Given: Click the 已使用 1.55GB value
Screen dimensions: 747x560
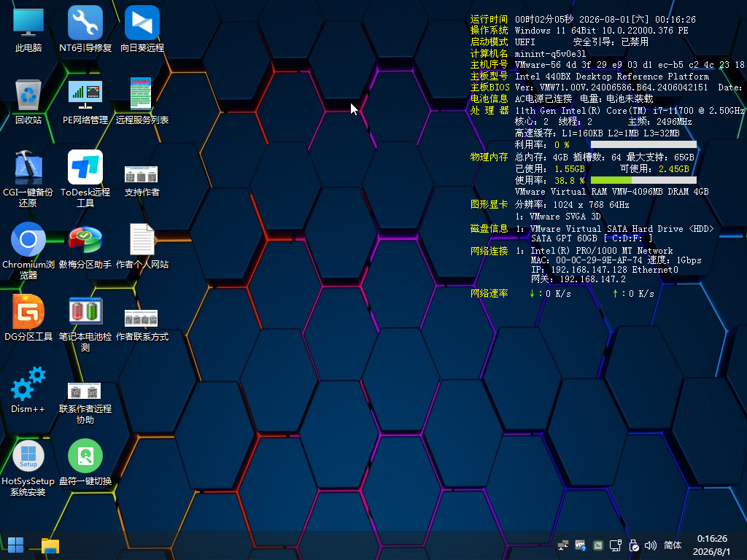Looking at the screenshot, I should (x=569, y=168).
